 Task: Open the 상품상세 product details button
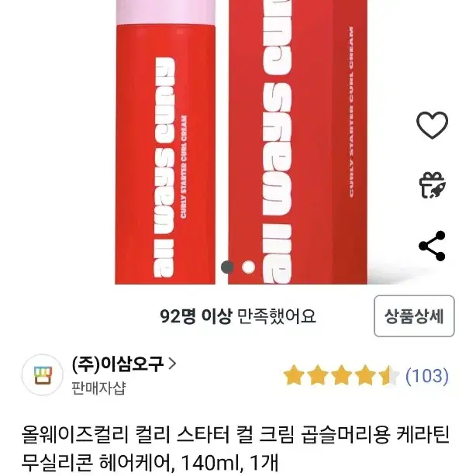(x=414, y=316)
